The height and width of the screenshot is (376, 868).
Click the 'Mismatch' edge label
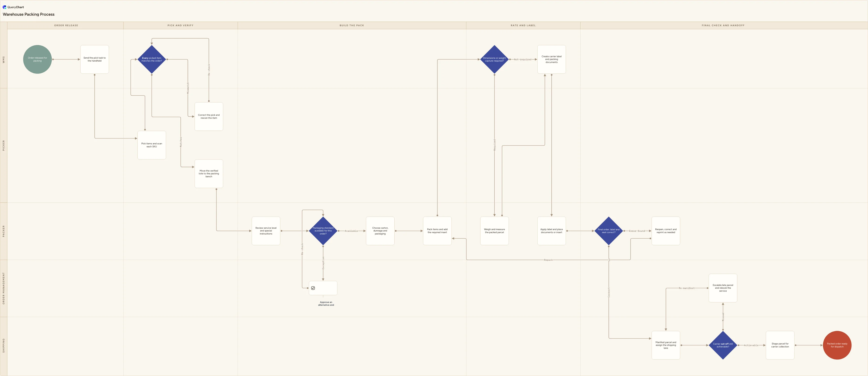(x=188, y=88)
